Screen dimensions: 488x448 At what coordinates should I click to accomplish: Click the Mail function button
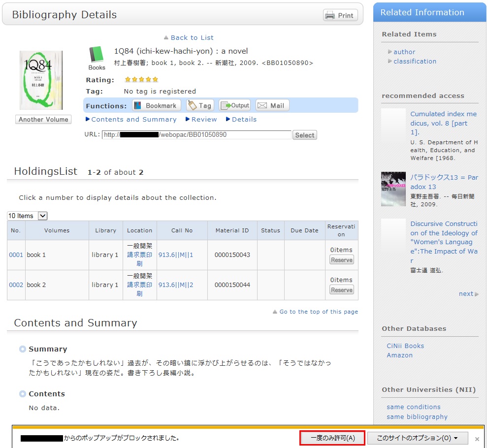click(272, 105)
